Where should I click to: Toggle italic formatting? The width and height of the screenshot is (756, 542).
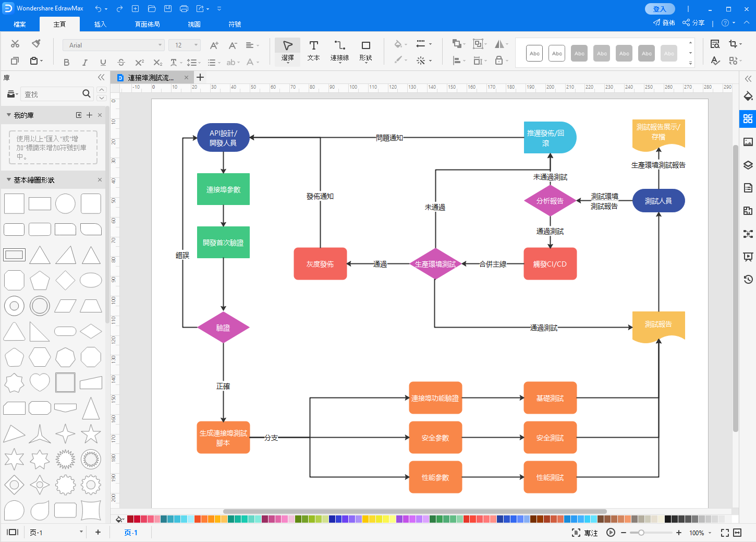[x=84, y=62]
